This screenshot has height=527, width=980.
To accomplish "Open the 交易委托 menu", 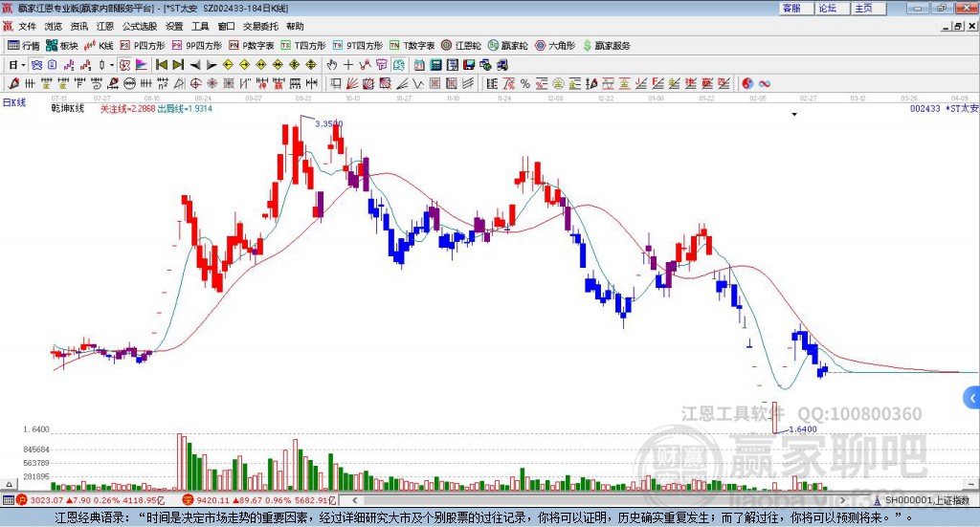I will pos(260,26).
